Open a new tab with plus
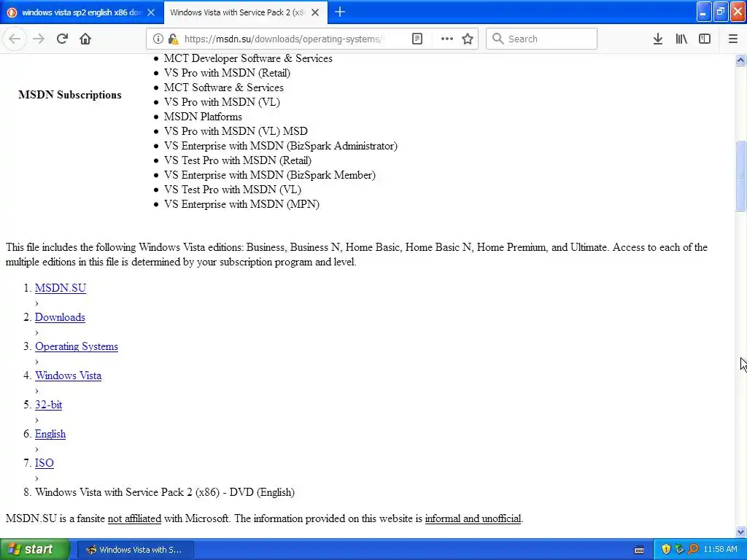This screenshot has height=560, width=747. 340,12
